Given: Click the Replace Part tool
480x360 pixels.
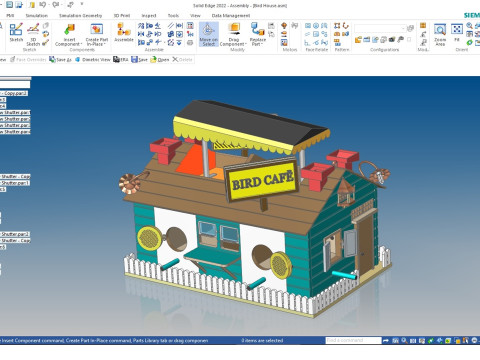Looking at the screenshot, I should click(x=258, y=34).
